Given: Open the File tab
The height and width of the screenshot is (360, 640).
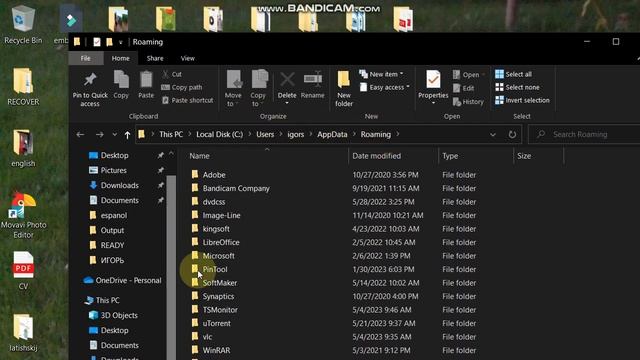Looking at the screenshot, I should coord(85,58).
